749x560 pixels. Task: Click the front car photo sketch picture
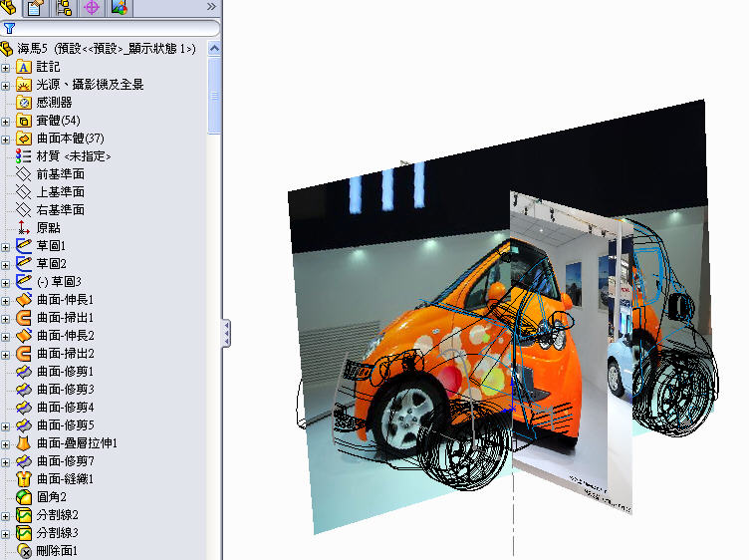click(x=571, y=352)
